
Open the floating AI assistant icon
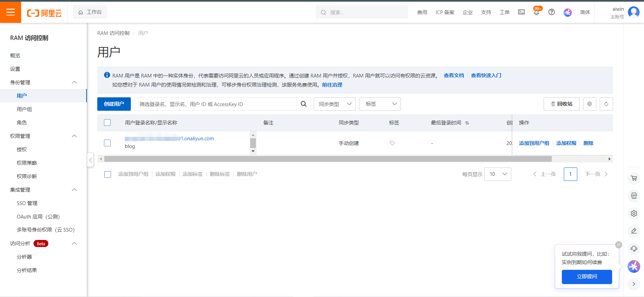point(634,266)
